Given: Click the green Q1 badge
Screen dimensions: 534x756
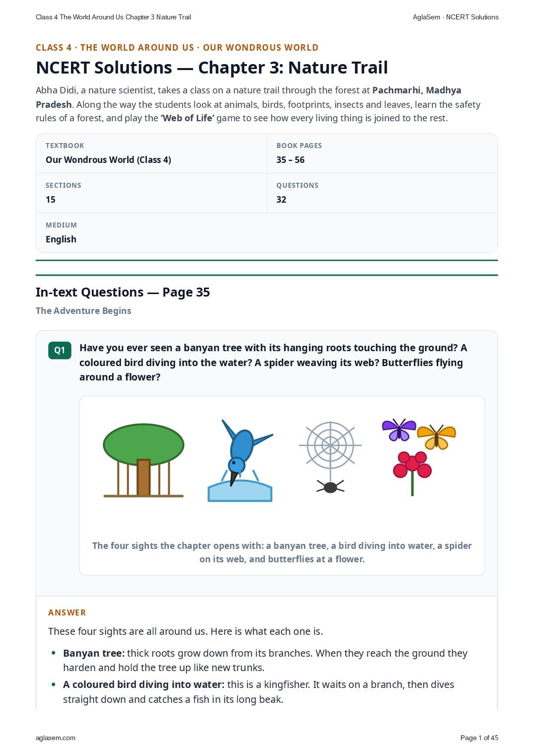Looking at the screenshot, I should 60,350.
